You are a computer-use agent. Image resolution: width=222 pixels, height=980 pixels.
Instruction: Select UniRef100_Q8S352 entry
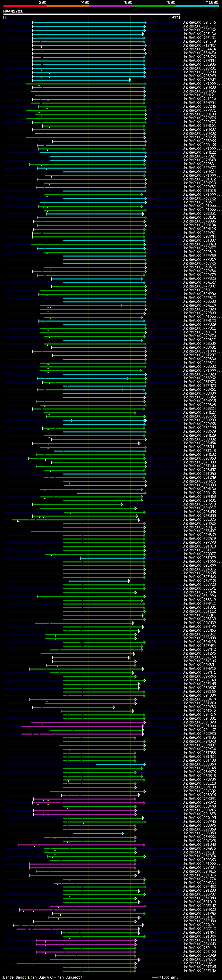(x=199, y=397)
